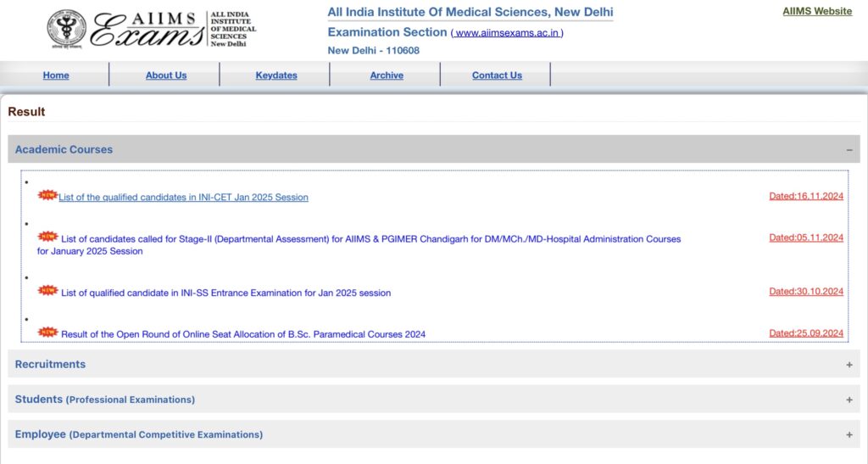
Task: Visit the AIIMS Website link
Action: (x=817, y=11)
